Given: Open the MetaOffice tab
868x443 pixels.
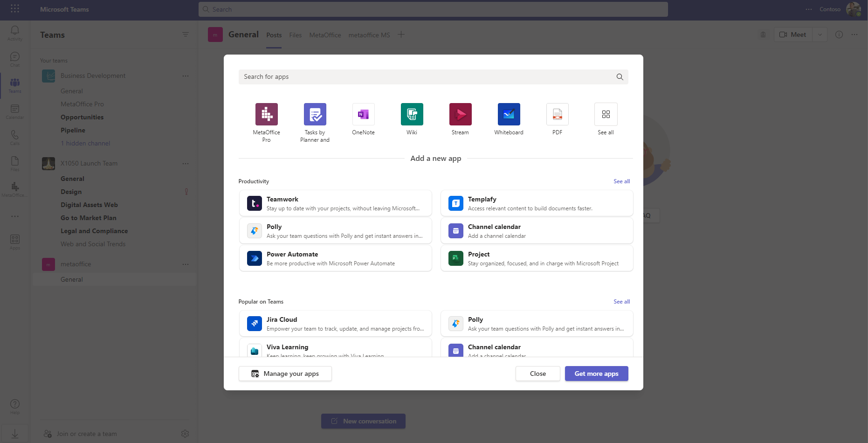Looking at the screenshot, I should coord(325,35).
